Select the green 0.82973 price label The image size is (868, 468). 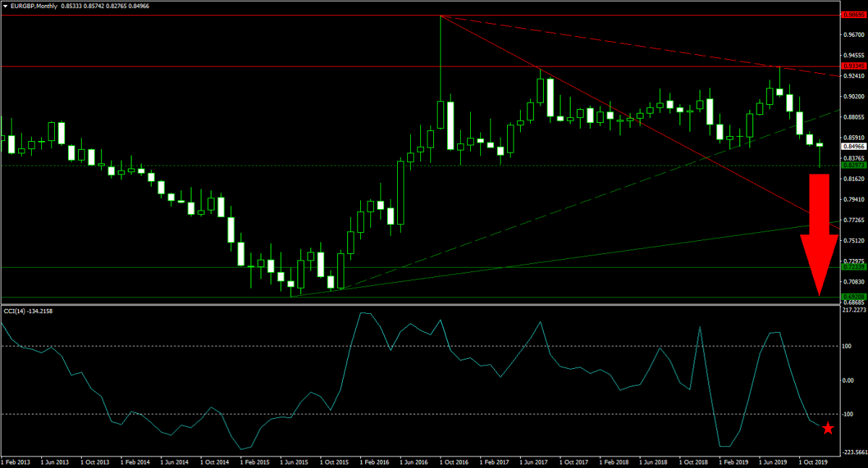854,166
